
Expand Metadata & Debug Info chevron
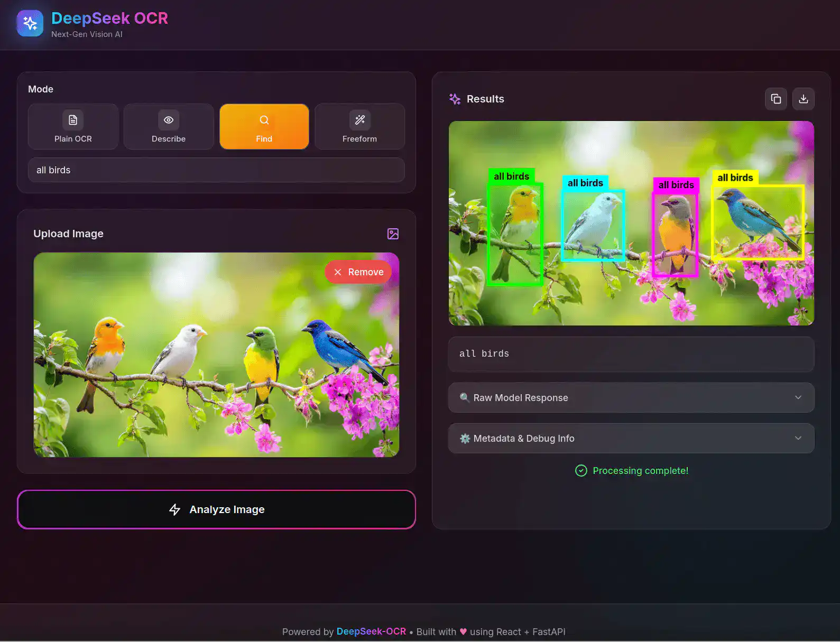click(798, 438)
